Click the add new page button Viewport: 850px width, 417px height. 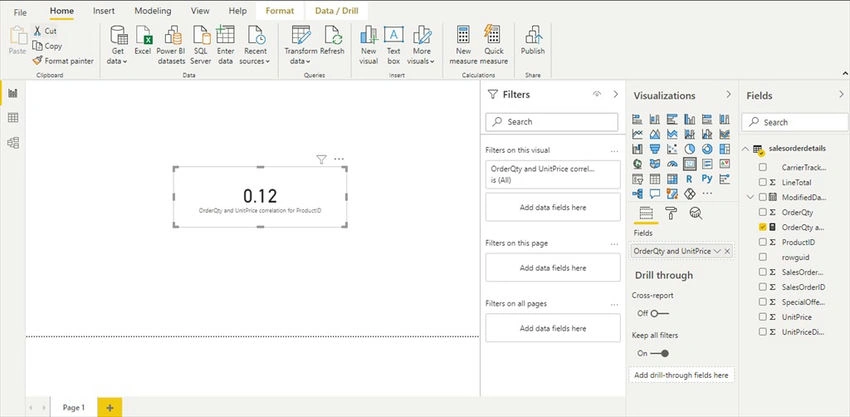(x=110, y=407)
